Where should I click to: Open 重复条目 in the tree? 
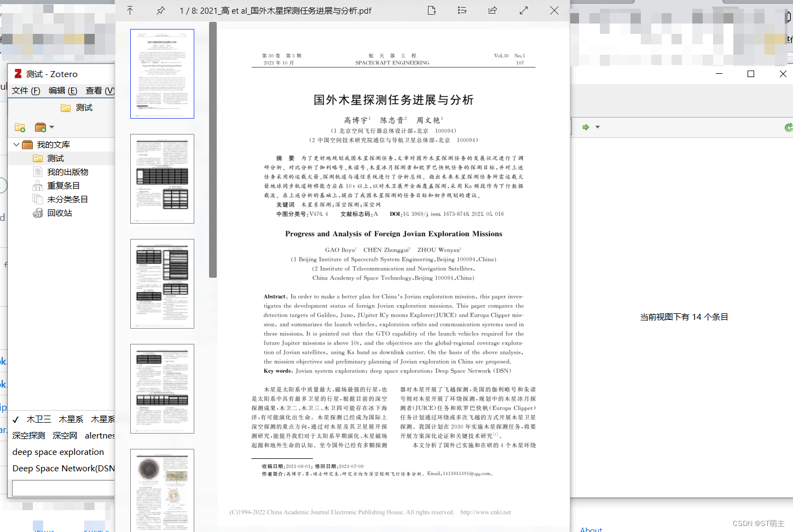click(63, 186)
